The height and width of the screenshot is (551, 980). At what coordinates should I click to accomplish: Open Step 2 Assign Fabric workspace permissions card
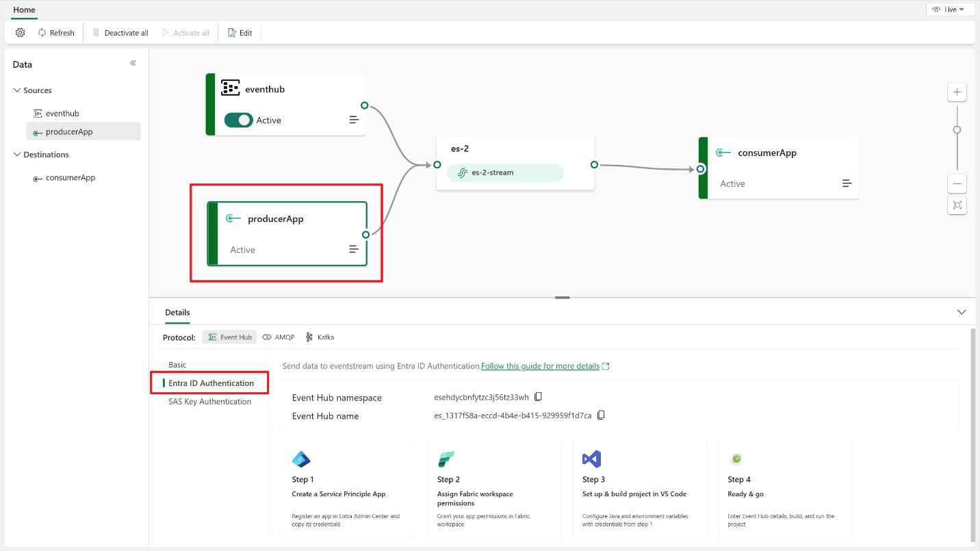(494, 489)
